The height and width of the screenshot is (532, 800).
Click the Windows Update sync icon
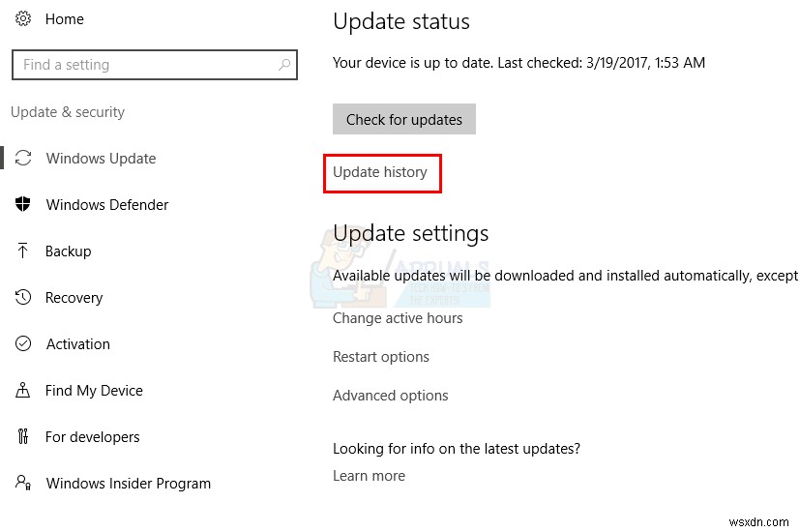pyautogui.click(x=23, y=159)
